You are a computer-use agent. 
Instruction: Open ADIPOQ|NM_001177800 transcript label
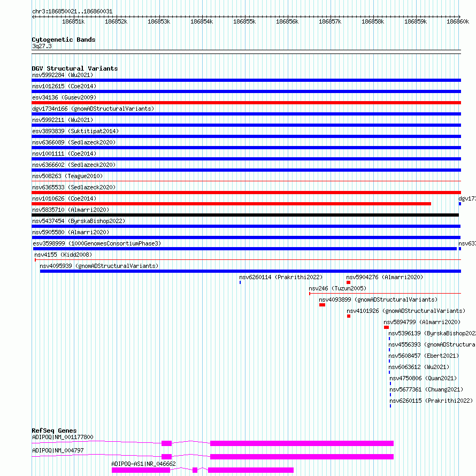tap(63, 437)
